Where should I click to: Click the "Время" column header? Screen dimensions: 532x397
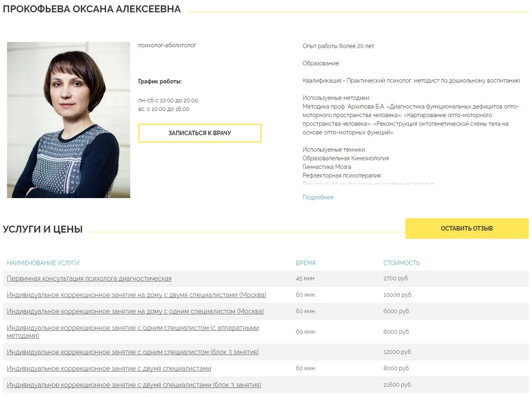pos(306,263)
